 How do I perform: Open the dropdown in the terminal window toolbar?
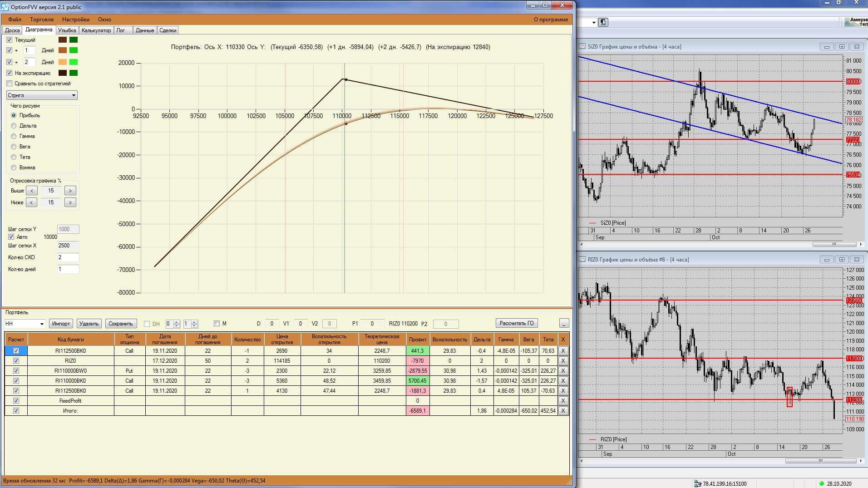coord(594,22)
